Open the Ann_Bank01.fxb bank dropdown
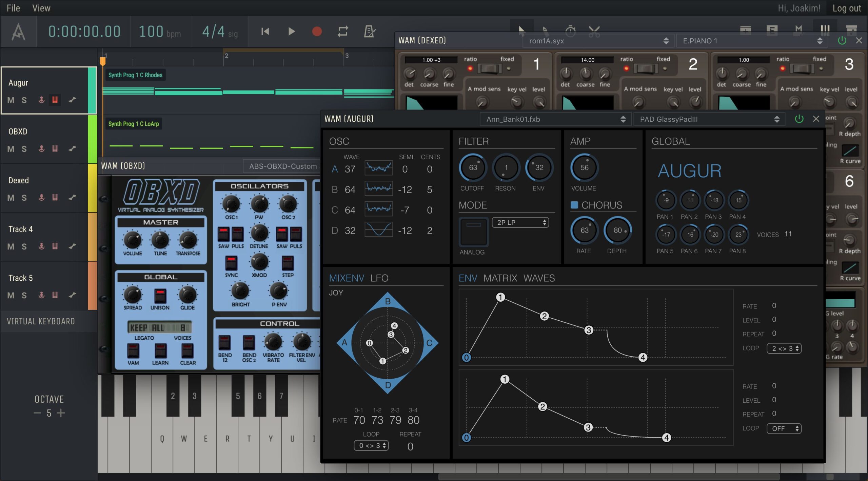The height and width of the screenshot is (481, 868). [x=555, y=119]
